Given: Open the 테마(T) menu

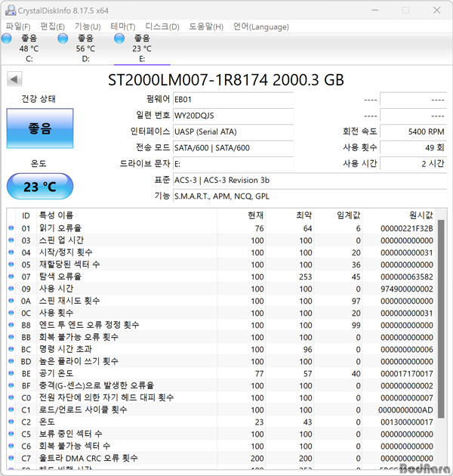Looking at the screenshot, I should [123, 26].
